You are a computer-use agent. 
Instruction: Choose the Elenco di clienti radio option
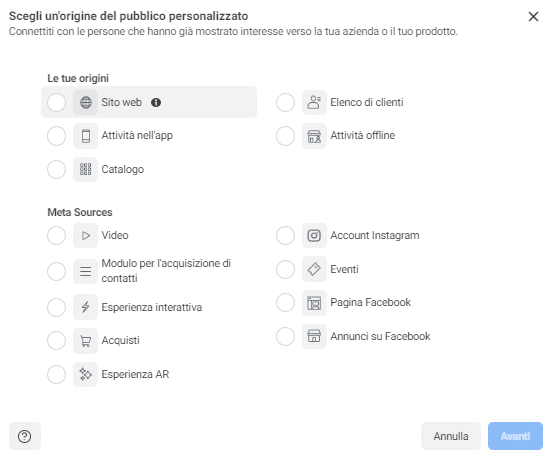click(286, 102)
